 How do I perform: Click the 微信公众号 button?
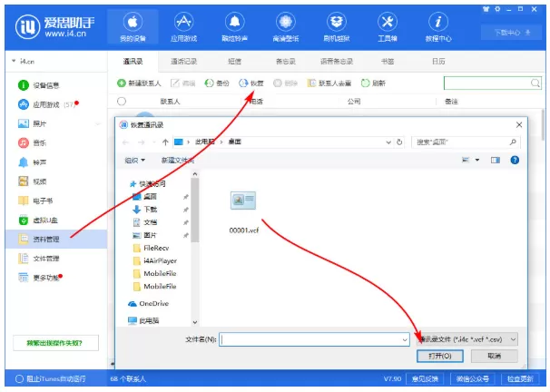[473, 379]
